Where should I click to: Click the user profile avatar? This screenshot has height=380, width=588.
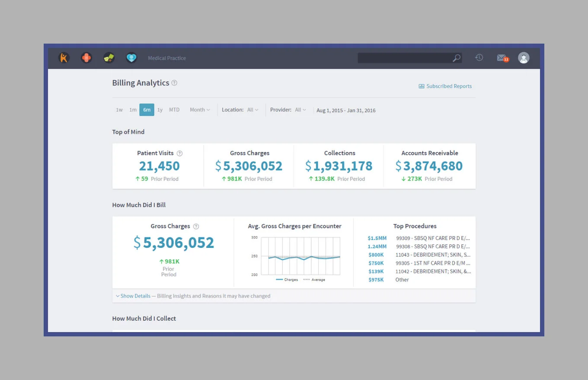click(x=524, y=58)
